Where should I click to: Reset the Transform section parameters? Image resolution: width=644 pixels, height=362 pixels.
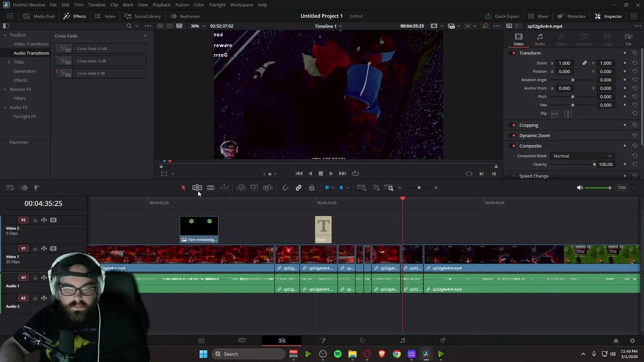click(635, 53)
